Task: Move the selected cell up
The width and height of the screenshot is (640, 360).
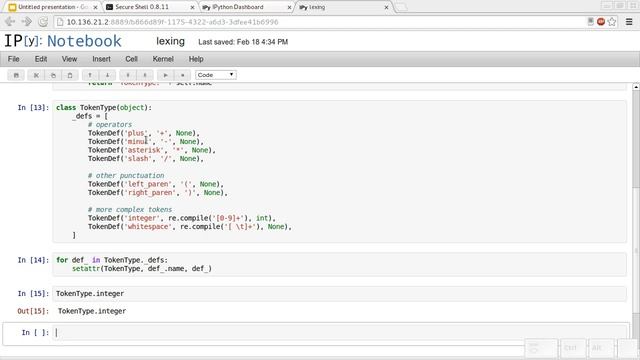Action: 90,75
